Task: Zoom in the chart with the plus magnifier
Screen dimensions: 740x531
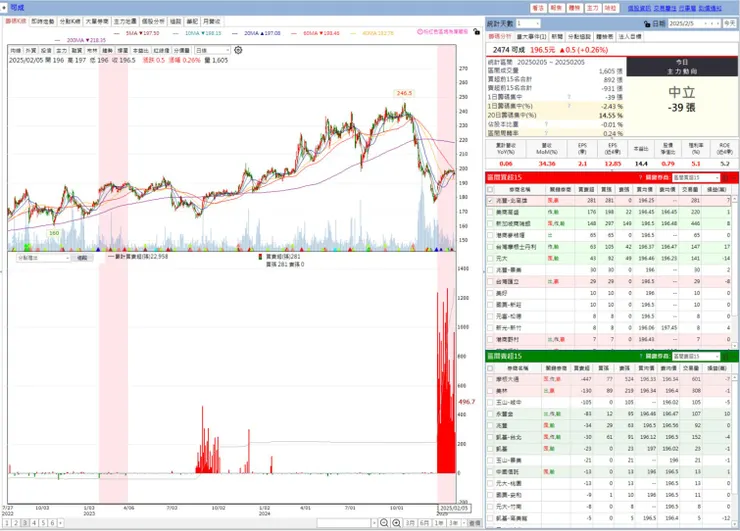Action: (396, 523)
